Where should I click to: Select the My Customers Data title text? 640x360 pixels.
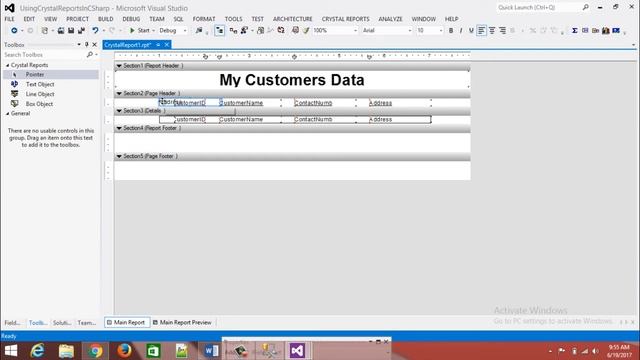point(292,80)
